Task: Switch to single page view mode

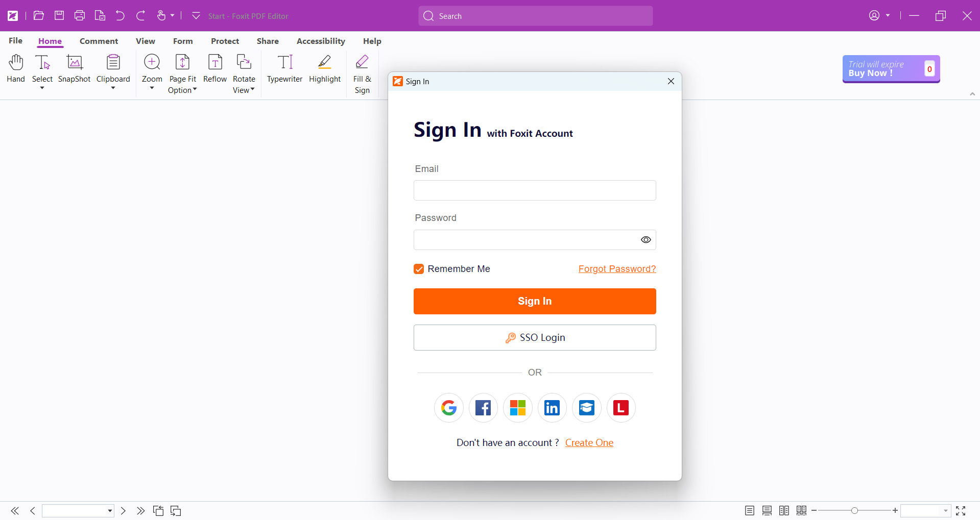Action: tap(750, 511)
